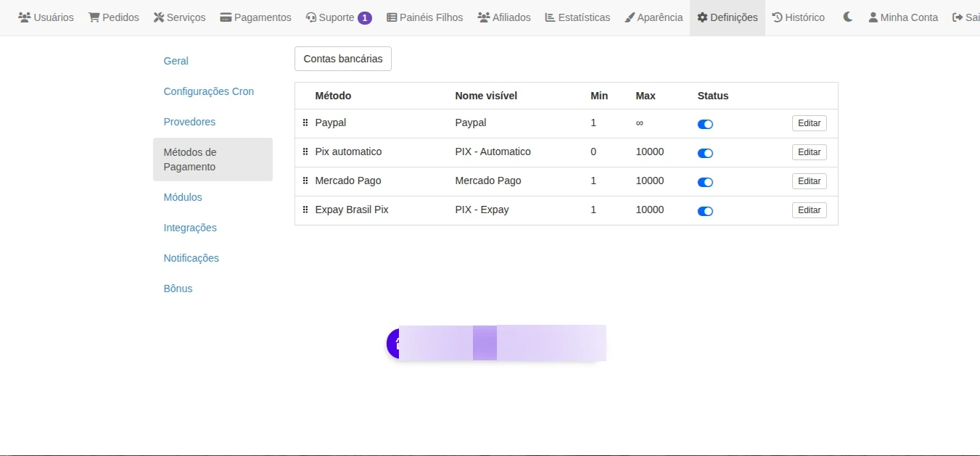
Task: Open the Geral settings tab
Action: tap(176, 61)
